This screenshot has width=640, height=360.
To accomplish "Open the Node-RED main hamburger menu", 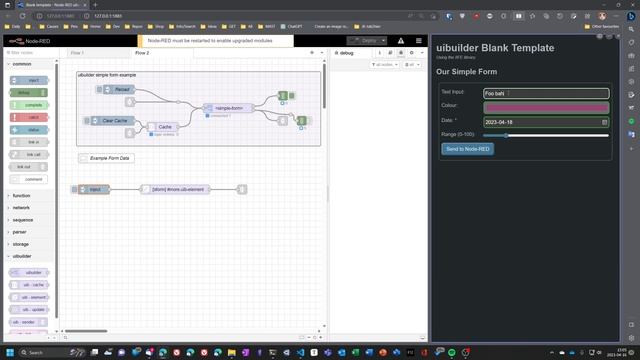I will (x=419, y=41).
